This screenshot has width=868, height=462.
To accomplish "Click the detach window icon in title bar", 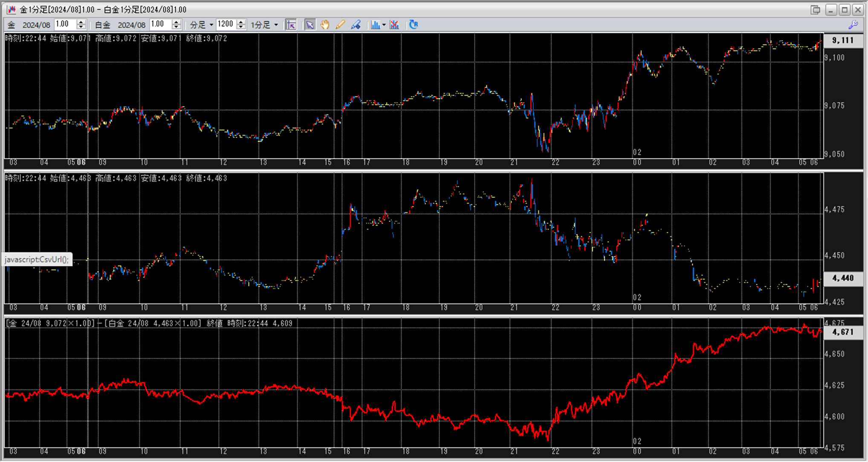I will [815, 9].
